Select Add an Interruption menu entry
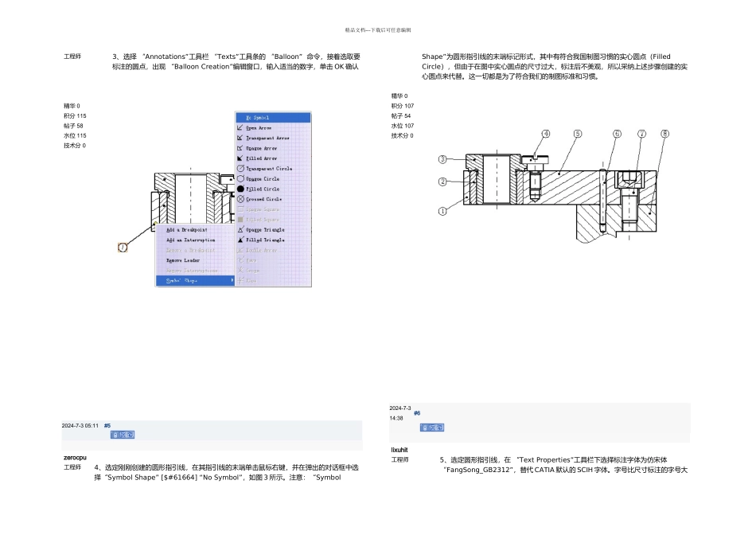The image size is (756, 535). click(190, 240)
